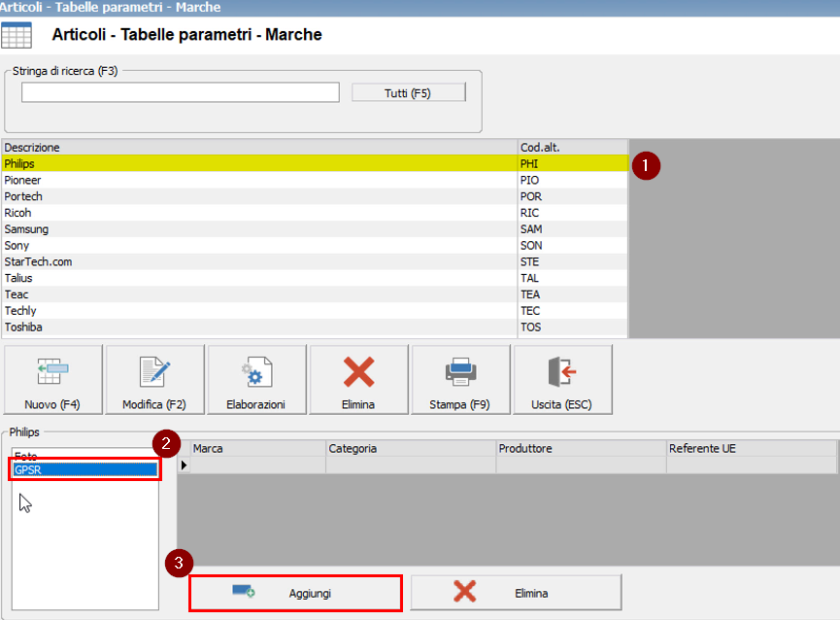The image size is (840, 620).
Task: Click the SAM code cell
Action: tap(573, 228)
